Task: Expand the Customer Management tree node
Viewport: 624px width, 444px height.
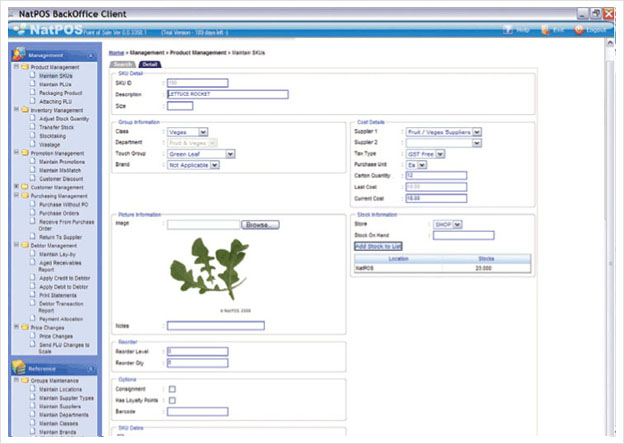Action: point(16,187)
